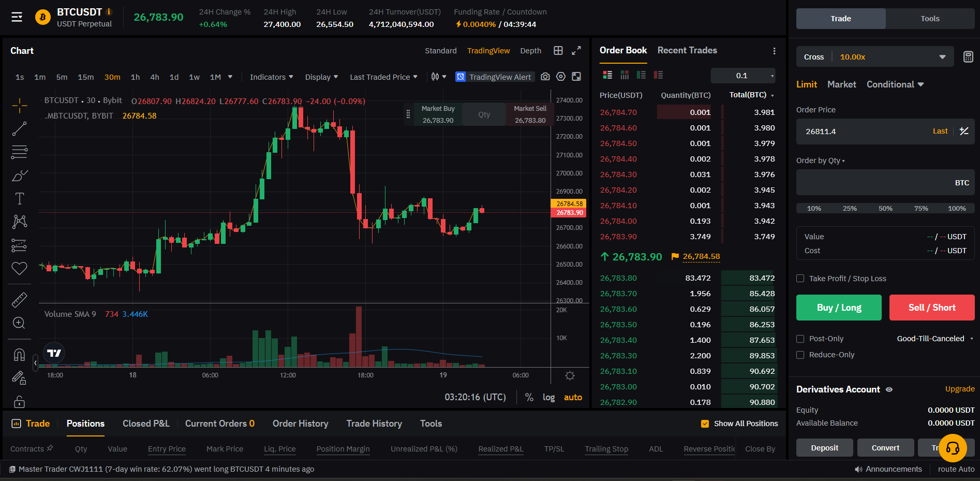
Task: Click the Buy / Long button
Action: click(x=838, y=308)
